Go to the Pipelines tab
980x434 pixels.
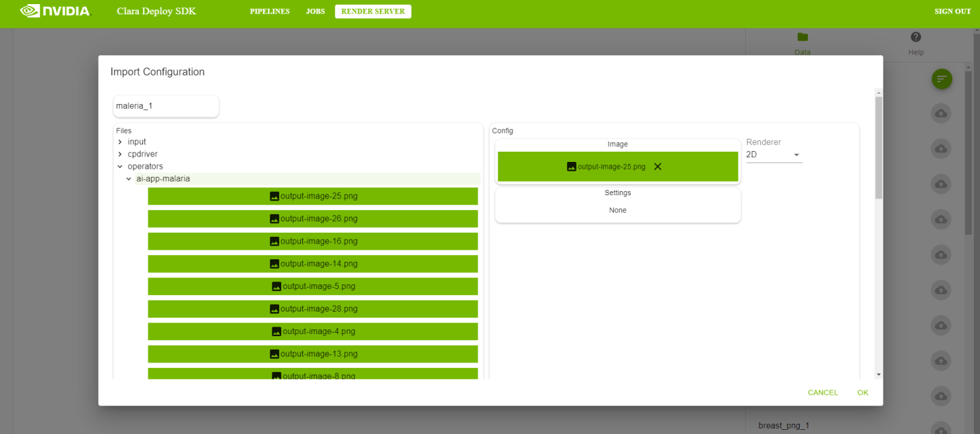coord(269,12)
